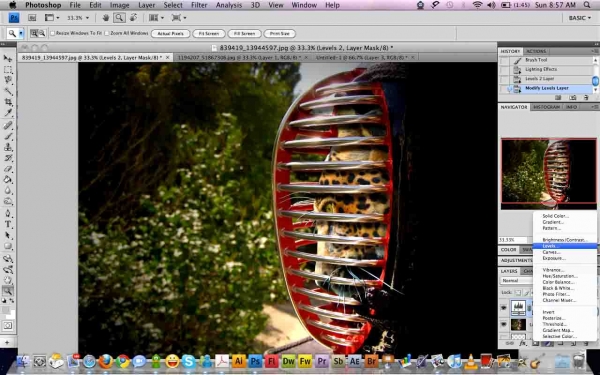Click the Fit Screen button
The height and width of the screenshot is (375, 600).
tap(209, 34)
